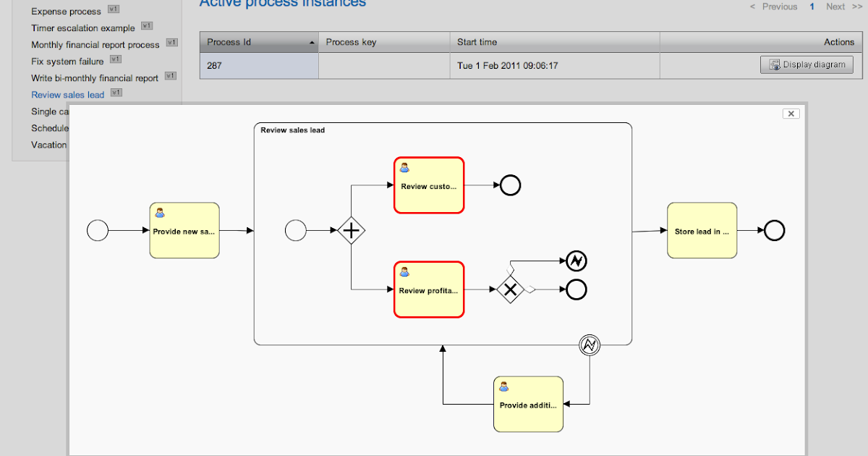Select the user icon in "Review custo..." task
Image resolution: width=868 pixels, height=456 pixels.
[404, 169]
